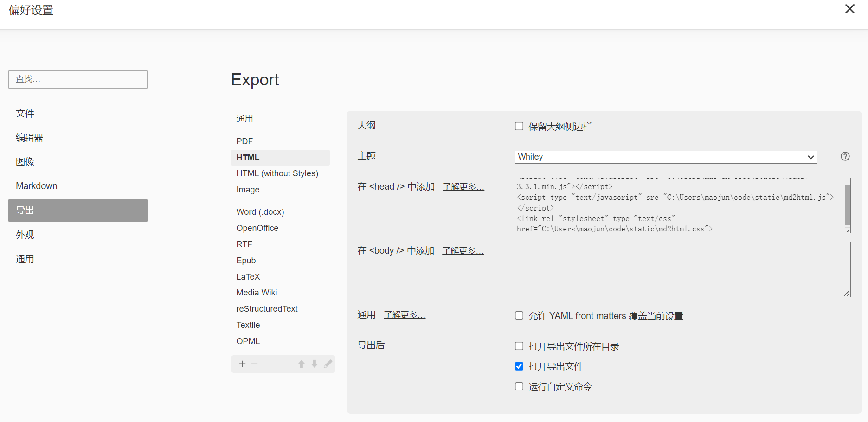
Task: Select RTF export format
Action: 280,244
